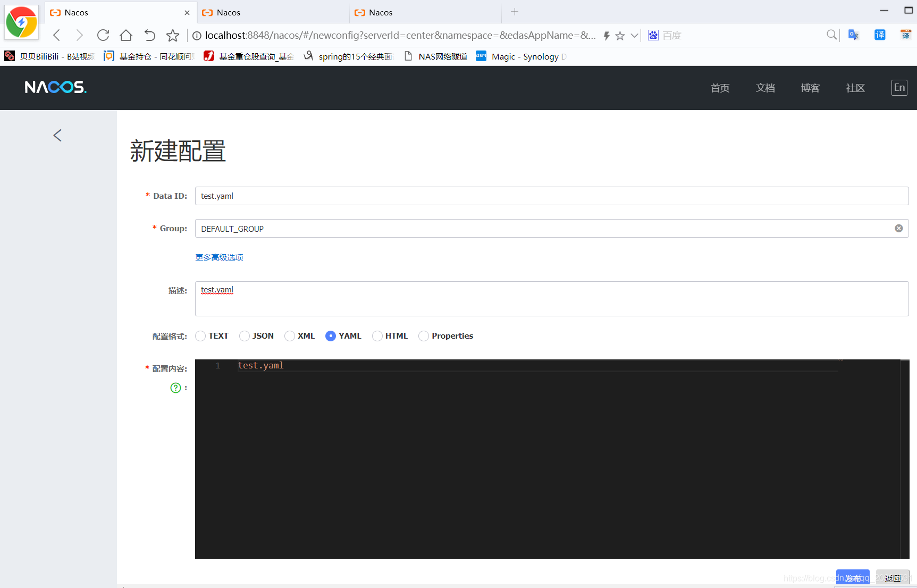Open the spring的15个经典面 bookmark
This screenshot has height=588, width=917.
(348, 56)
